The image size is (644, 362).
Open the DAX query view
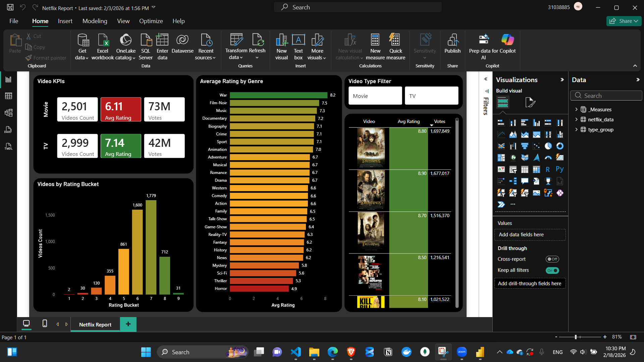[x=8, y=130]
